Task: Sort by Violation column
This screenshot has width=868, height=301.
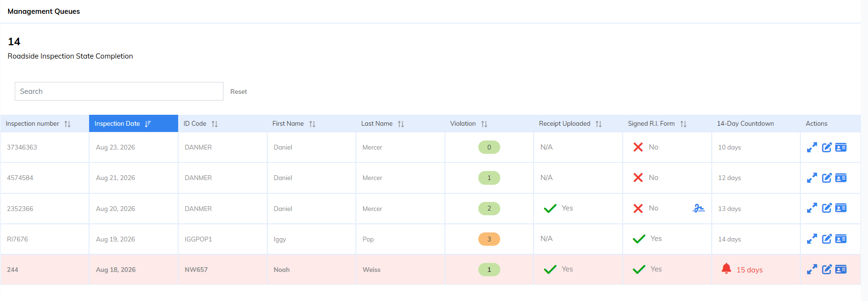Action: (484, 124)
